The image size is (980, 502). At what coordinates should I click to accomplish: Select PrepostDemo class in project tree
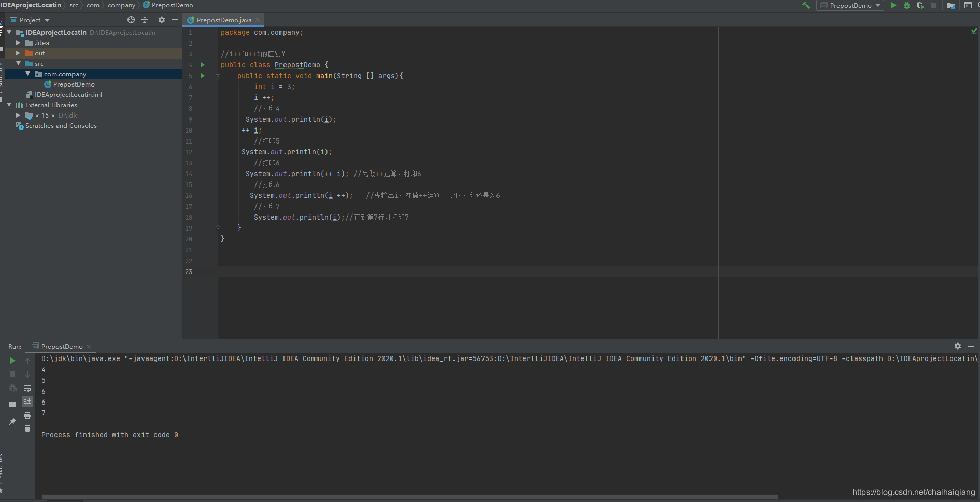click(74, 84)
